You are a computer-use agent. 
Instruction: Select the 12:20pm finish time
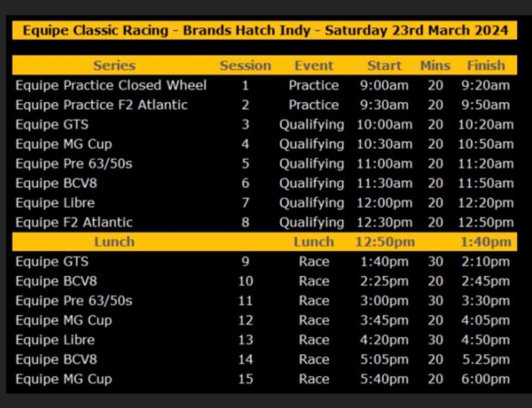[x=486, y=203]
